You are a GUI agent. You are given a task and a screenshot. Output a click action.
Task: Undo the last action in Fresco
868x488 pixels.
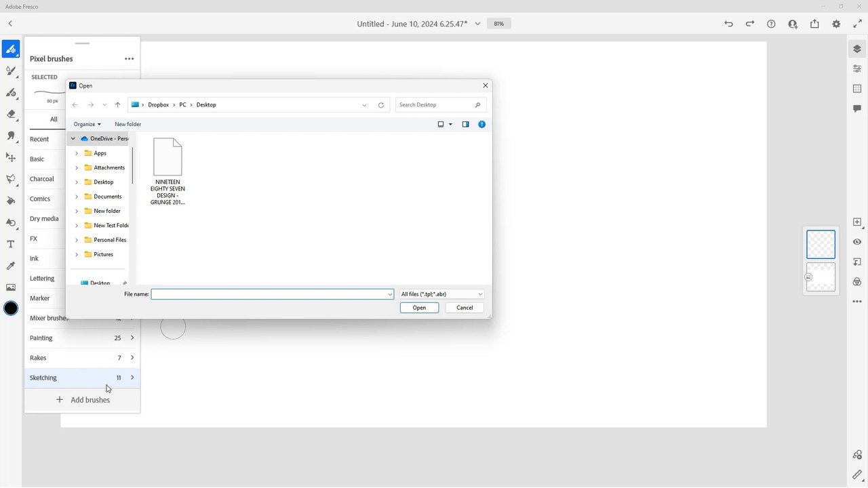[x=728, y=24]
